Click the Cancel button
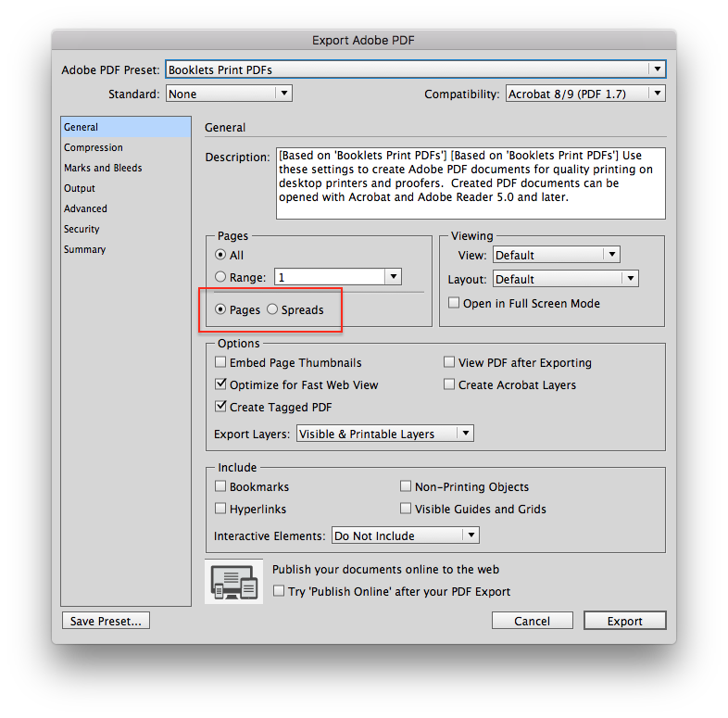728x718 pixels. (x=532, y=621)
